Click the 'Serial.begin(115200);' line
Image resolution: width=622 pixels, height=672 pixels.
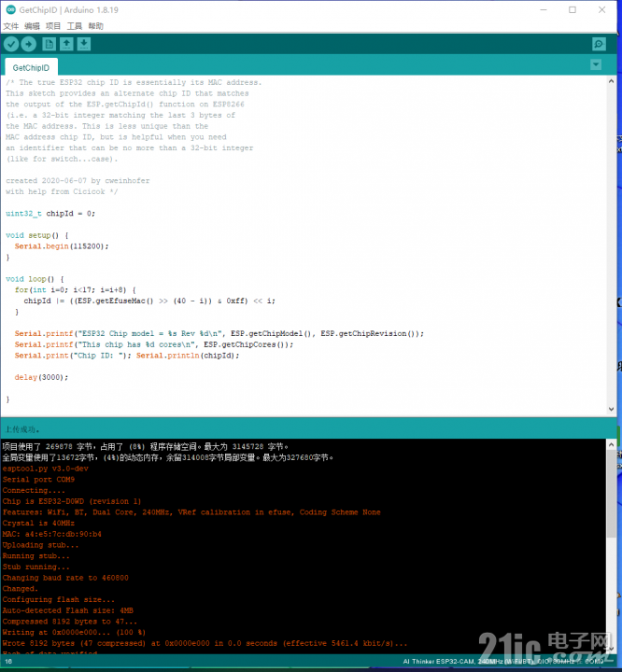coord(62,246)
